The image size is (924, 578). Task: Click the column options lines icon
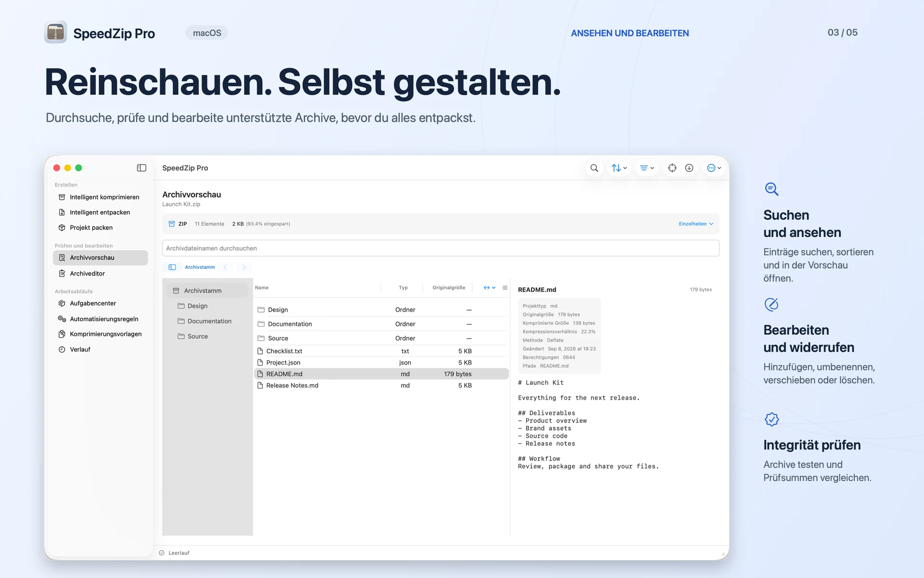(x=505, y=288)
